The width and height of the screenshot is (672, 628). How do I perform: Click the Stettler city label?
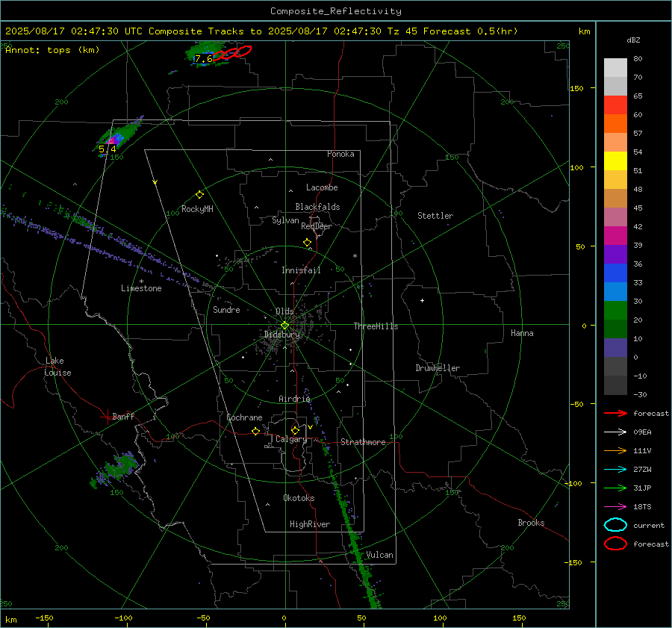(435, 216)
